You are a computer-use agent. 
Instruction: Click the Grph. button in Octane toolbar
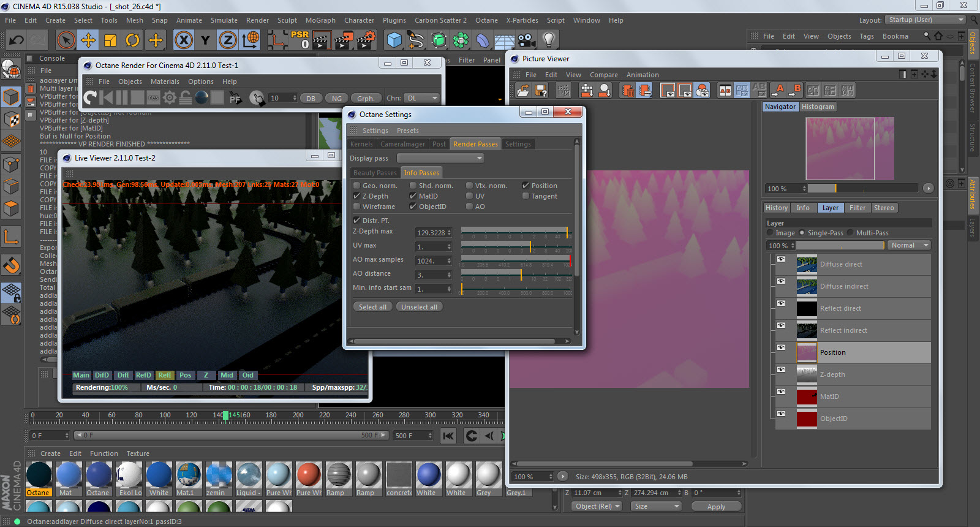pos(366,98)
